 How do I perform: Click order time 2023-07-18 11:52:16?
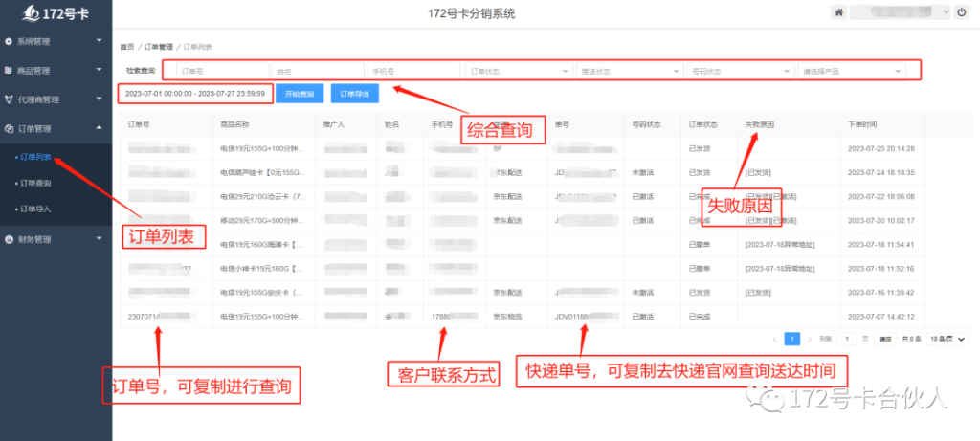[881, 269]
